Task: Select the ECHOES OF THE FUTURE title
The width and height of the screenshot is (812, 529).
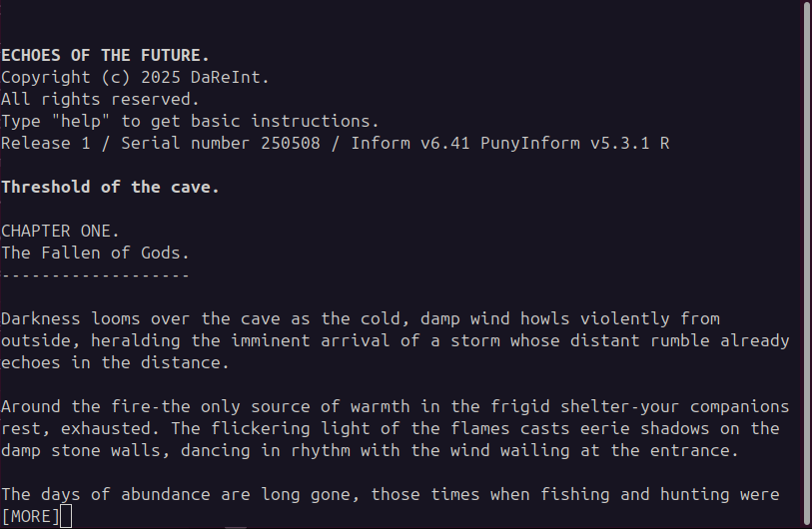Action: point(105,55)
